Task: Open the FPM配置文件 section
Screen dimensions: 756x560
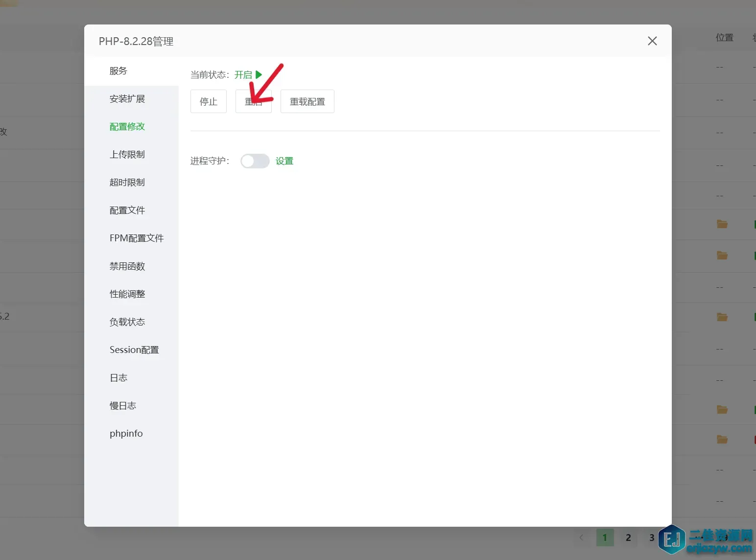Action: [x=137, y=238]
